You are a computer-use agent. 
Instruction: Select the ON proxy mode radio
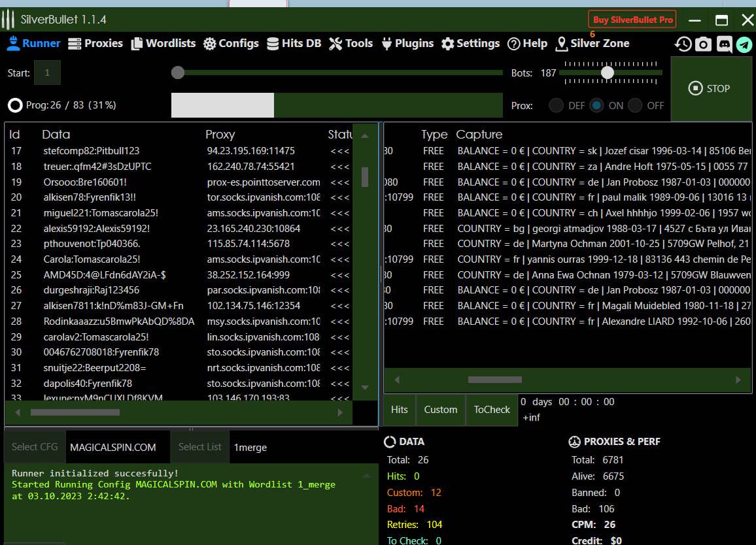tap(596, 105)
